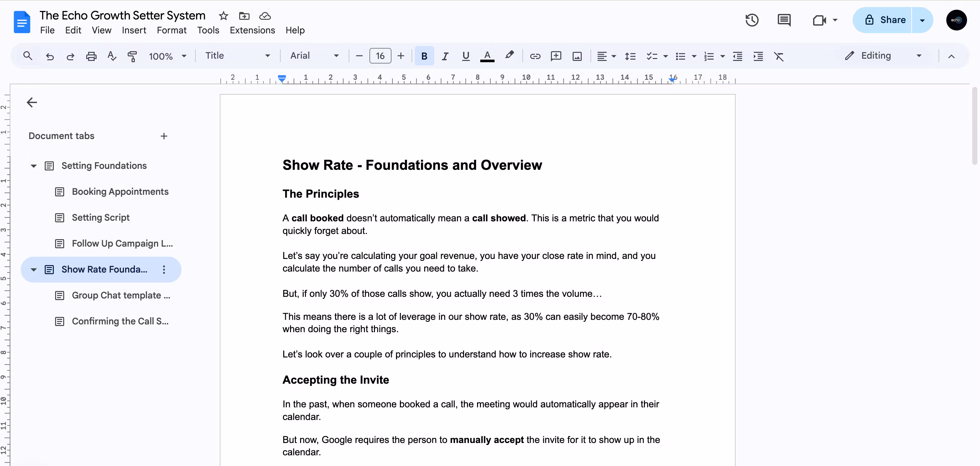
Task: Open version history clock icon
Action: [x=752, y=20]
